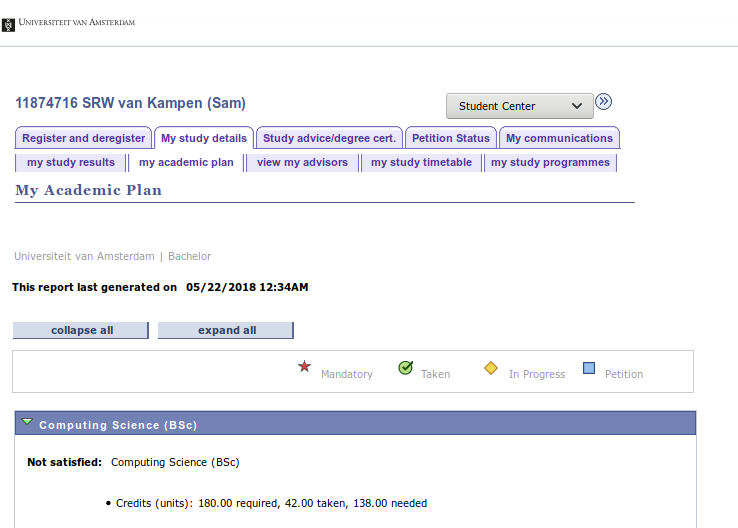Click the green Taken checkmark icon
Viewport: 738px width, 528px height.
pyautogui.click(x=405, y=368)
